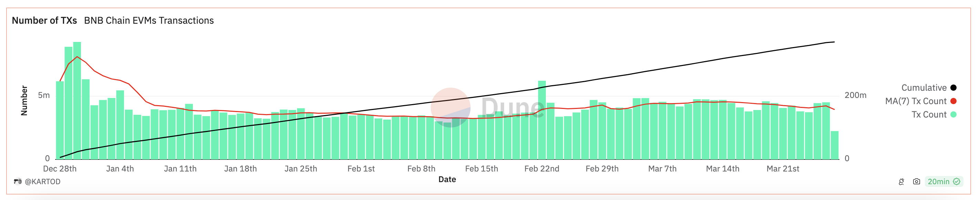Click the author avatar next to @KARTOD
980x200 pixels.
(x=18, y=181)
